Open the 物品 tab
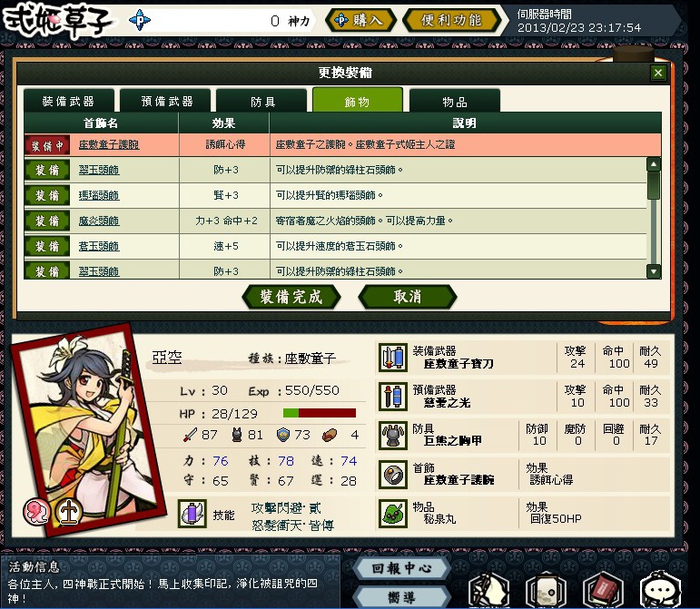This screenshot has width=700, height=609. 455,101
